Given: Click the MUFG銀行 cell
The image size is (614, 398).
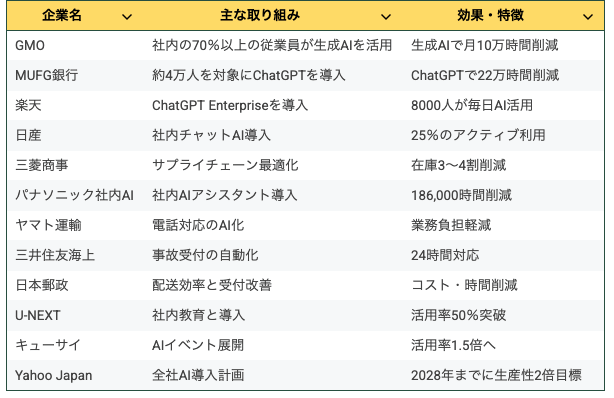Looking at the screenshot, I should pyautogui.click(x=47, y=75).
